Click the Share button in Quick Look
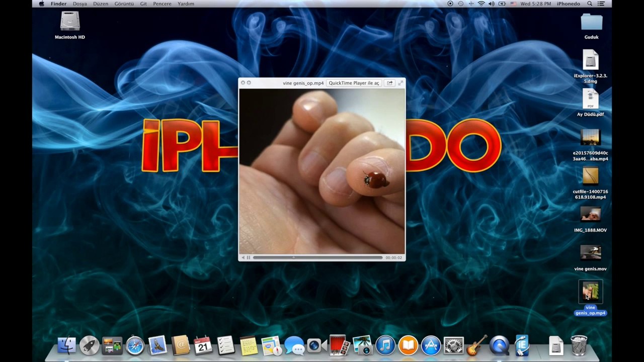644x362 pixels. tap(390, 83)
